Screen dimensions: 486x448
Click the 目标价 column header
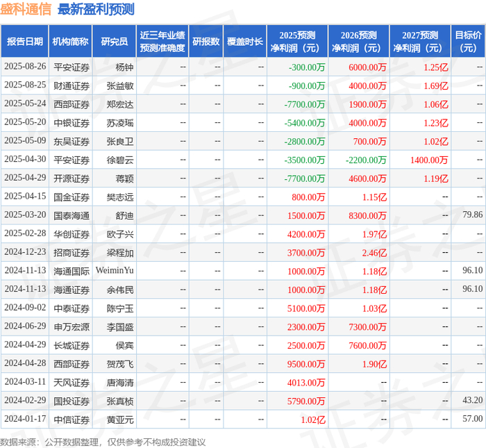tap(468, 41)
